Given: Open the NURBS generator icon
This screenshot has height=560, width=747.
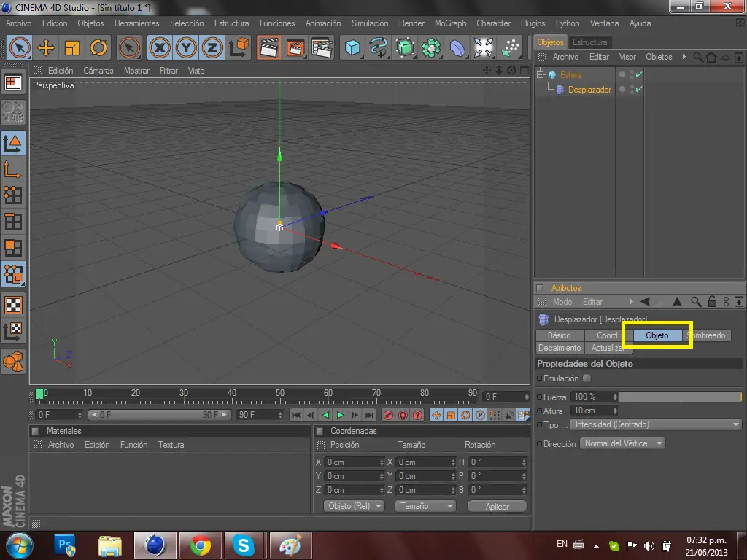Looking at the screenshot, I should pos(405,47).
